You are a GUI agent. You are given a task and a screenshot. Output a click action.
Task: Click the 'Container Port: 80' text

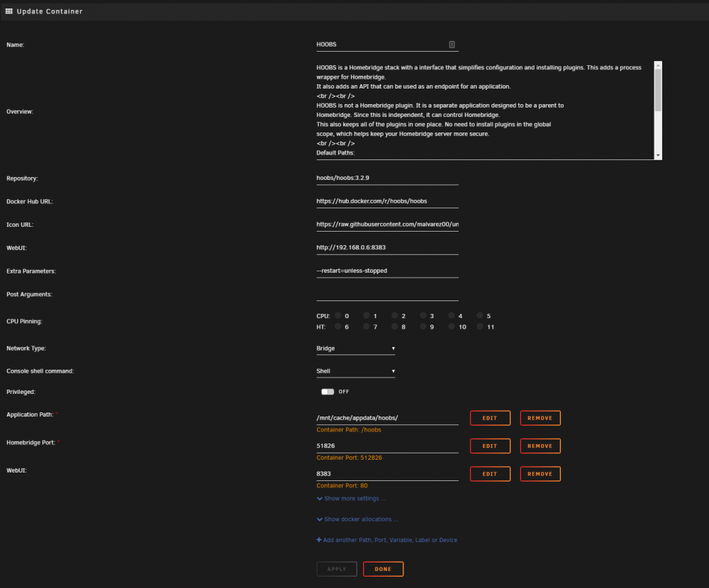point(342,486)
